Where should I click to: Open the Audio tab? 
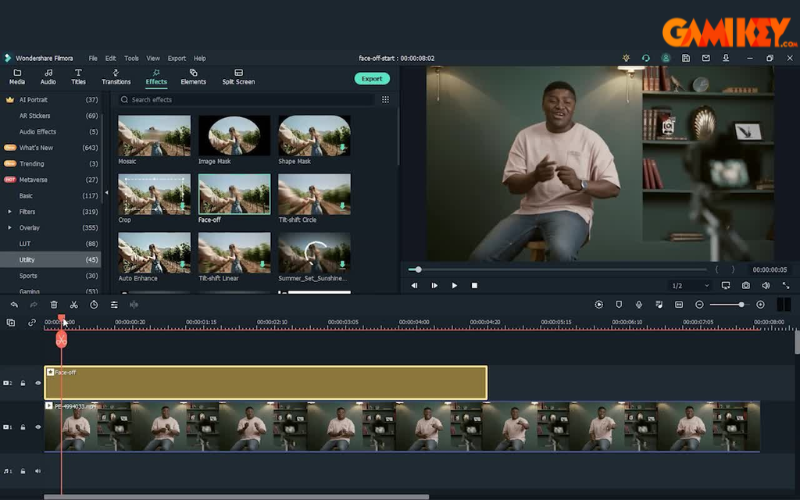(48, 77)
